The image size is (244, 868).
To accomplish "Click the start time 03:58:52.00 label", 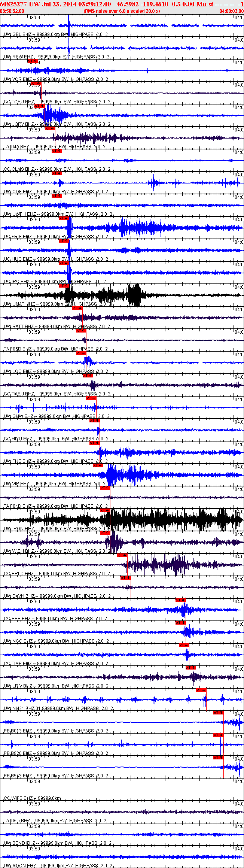I will [x=12, y=11].
